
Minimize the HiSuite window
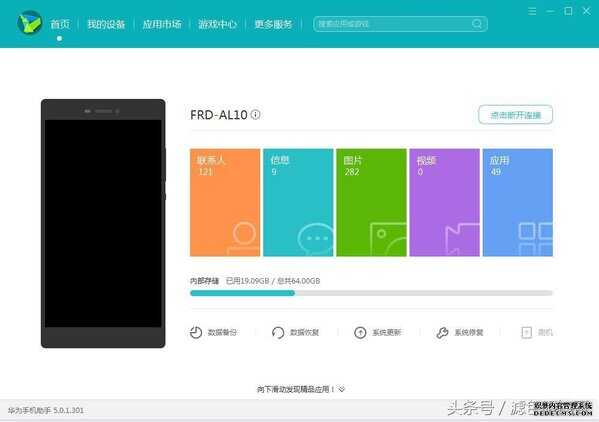550,11
